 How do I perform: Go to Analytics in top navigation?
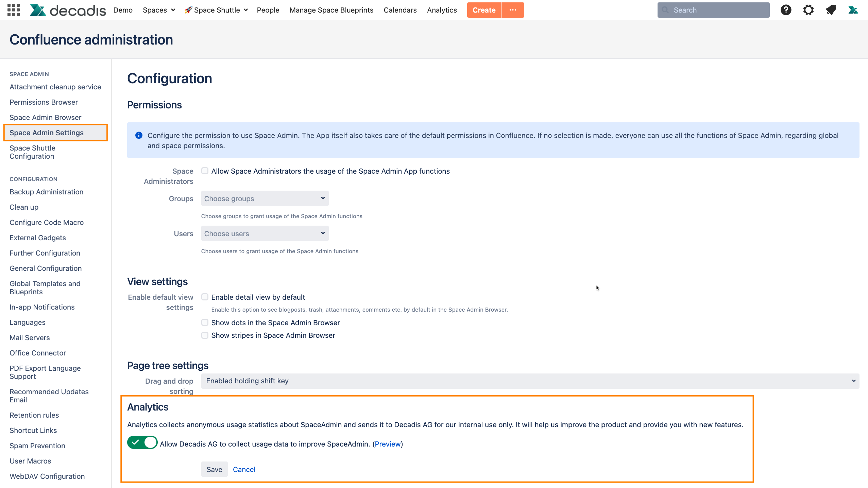pyautogui.click(x=442, y=10)
